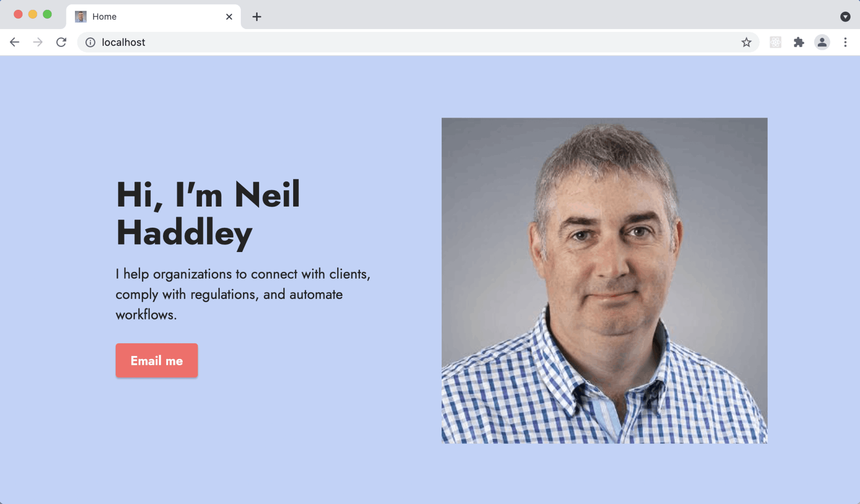Expand the tab search dropdown arrow

(845, 17)
